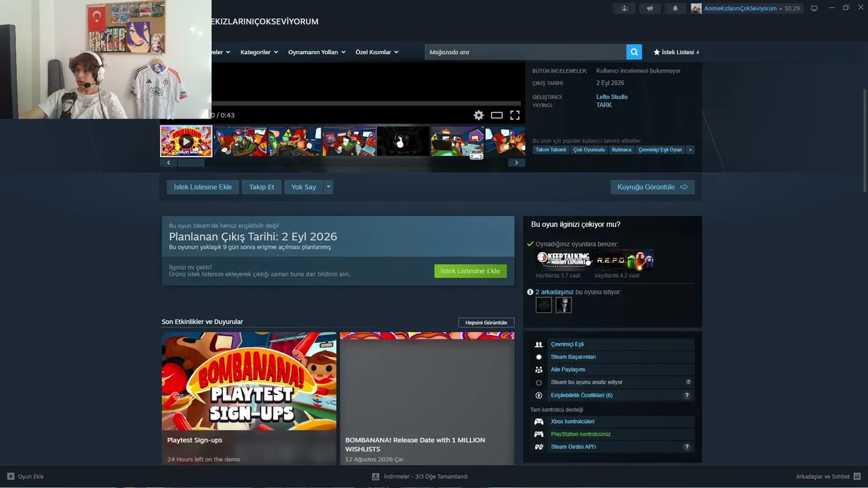Open the Oynamanın Yolları dropdown menu
Viewport: 868px width, 488px height.
tap(317, 52)
